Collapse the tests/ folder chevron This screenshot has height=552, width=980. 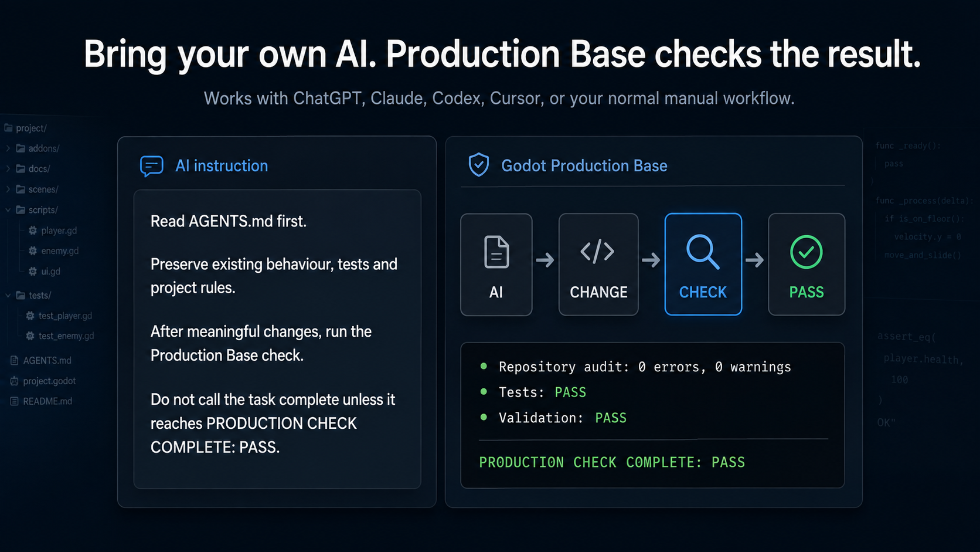(8, 295)
